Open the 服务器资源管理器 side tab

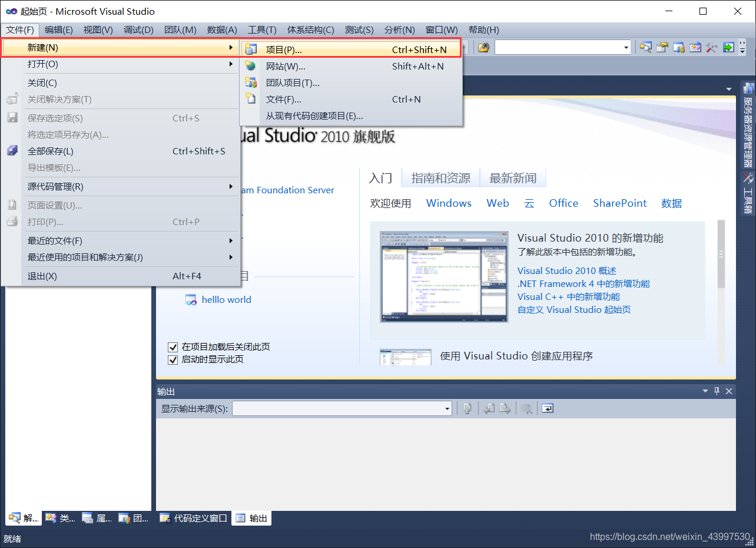748,126
